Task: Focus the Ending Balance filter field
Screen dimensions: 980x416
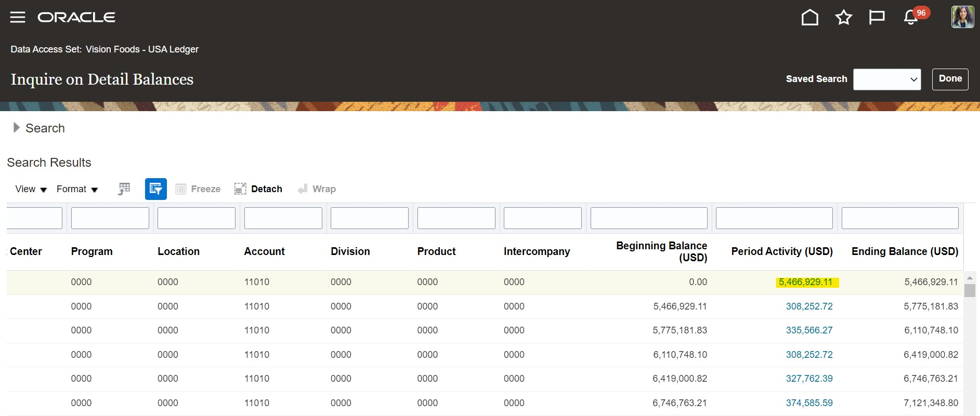Action: coord(900,218)
